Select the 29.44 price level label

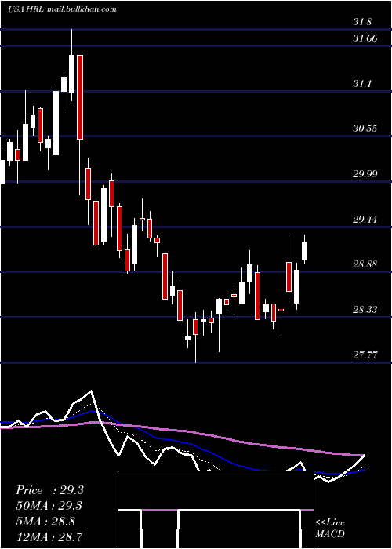click(365, 220)
